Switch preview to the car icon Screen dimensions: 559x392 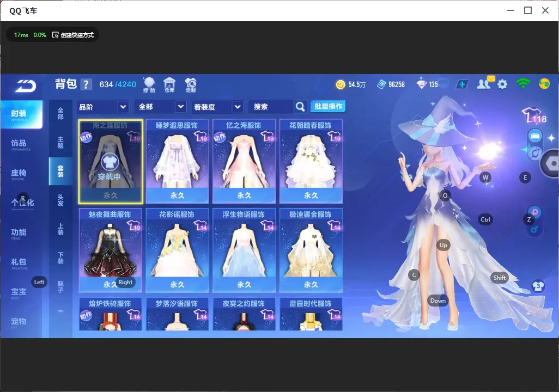tap(535, 136)
